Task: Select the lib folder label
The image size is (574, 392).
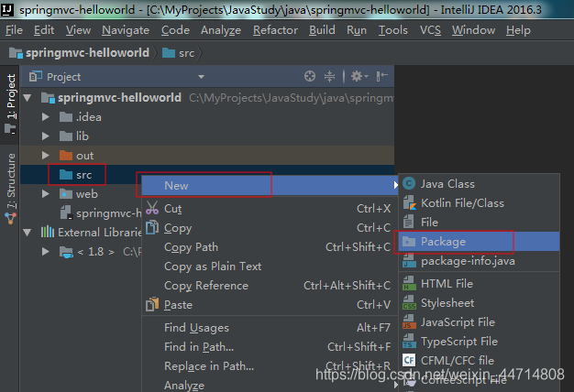Action: [83, 136]
